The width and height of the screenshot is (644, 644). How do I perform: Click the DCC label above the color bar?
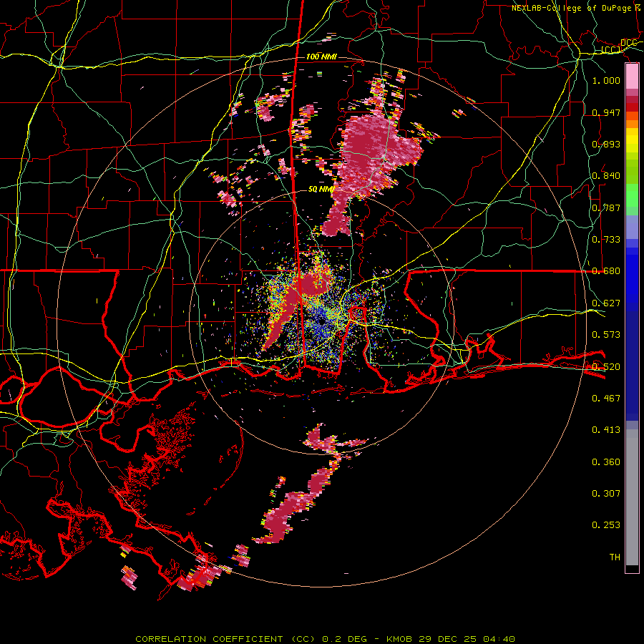628,43
